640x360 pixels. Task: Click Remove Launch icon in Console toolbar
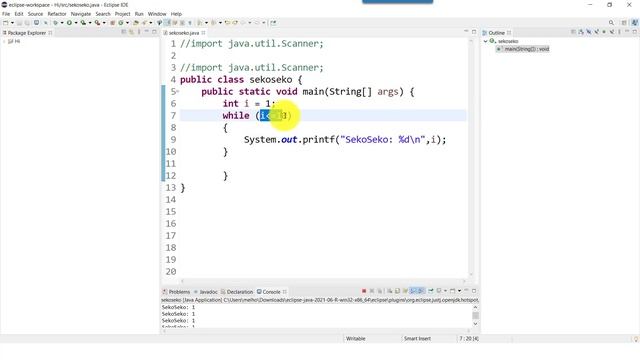point(372,291)
